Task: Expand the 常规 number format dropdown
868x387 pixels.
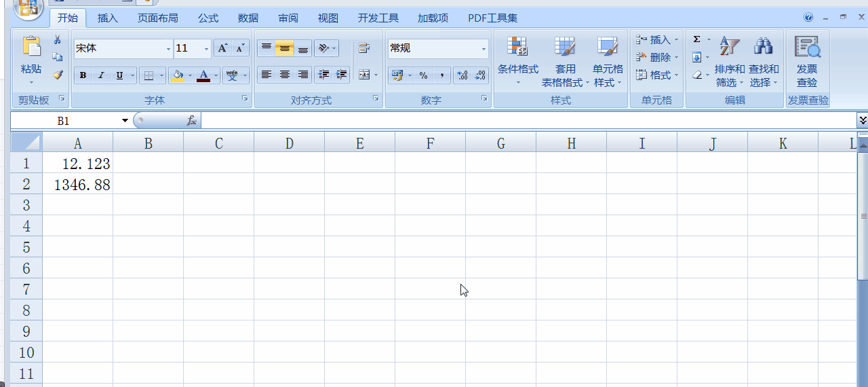Action: (484, 49)
